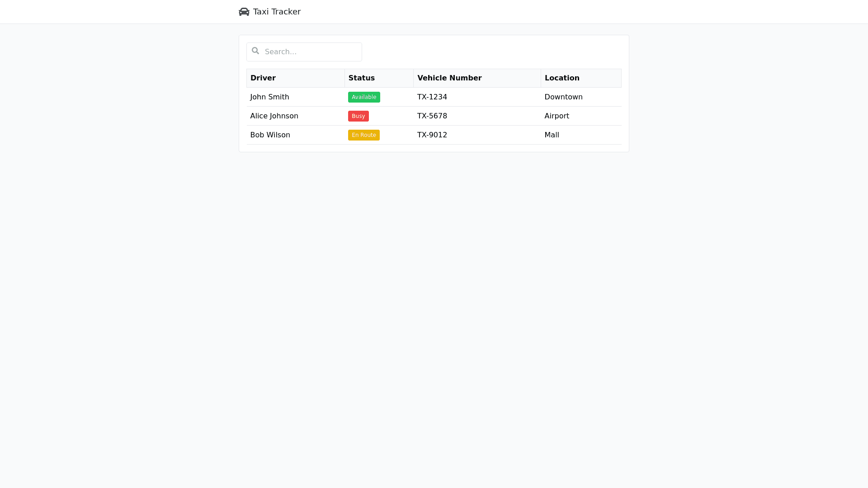Select driver John Smith
The width and height of the screenshot is (868, 488).
click(269, 97)
